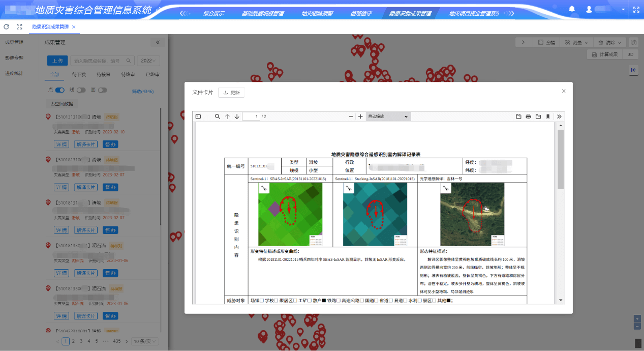Click the user avatar icon

tap(590, 9)
